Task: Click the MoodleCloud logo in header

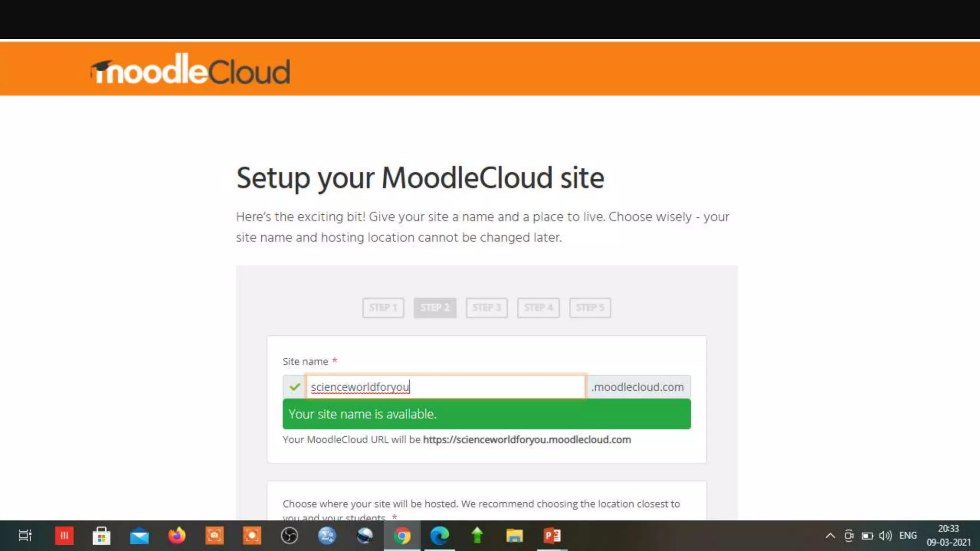Action: 190,71
